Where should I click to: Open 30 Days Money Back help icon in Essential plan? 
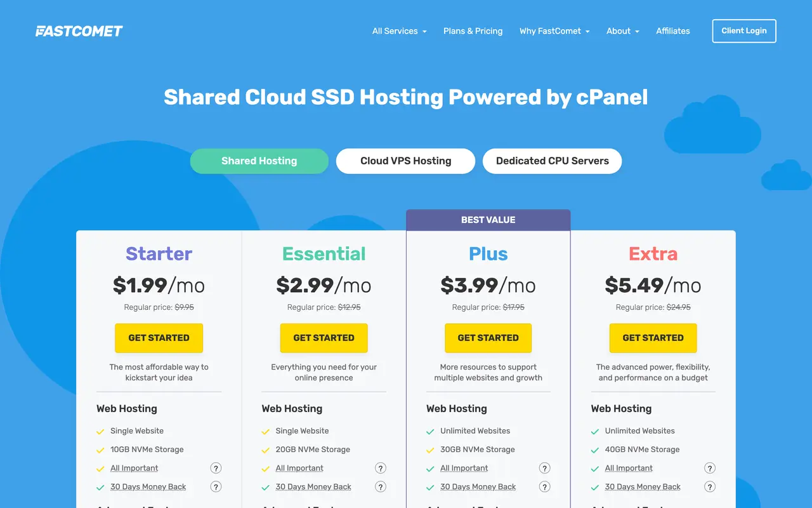click(x=381, y=487)
